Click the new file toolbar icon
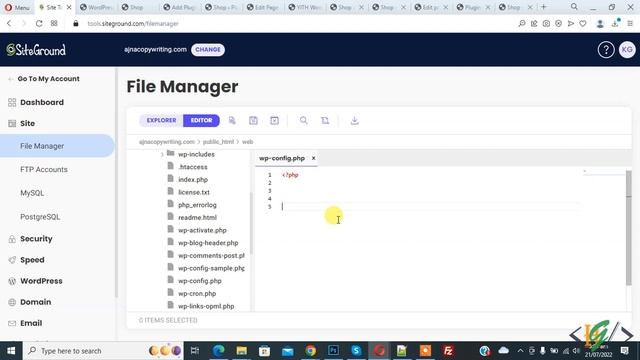Image resolution: width=640 pixels, height=360 pixels. coord(232,120)
